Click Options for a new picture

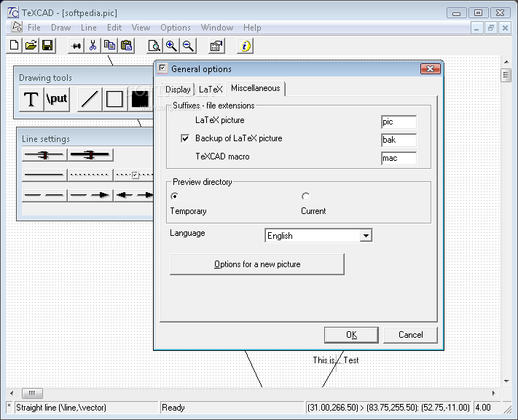tap(257, 264)
